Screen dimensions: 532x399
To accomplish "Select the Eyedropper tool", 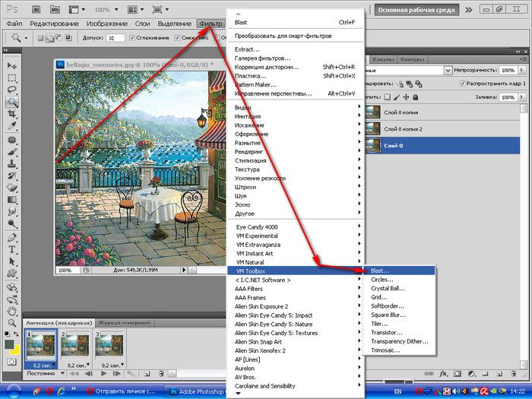I will [12, 126].
